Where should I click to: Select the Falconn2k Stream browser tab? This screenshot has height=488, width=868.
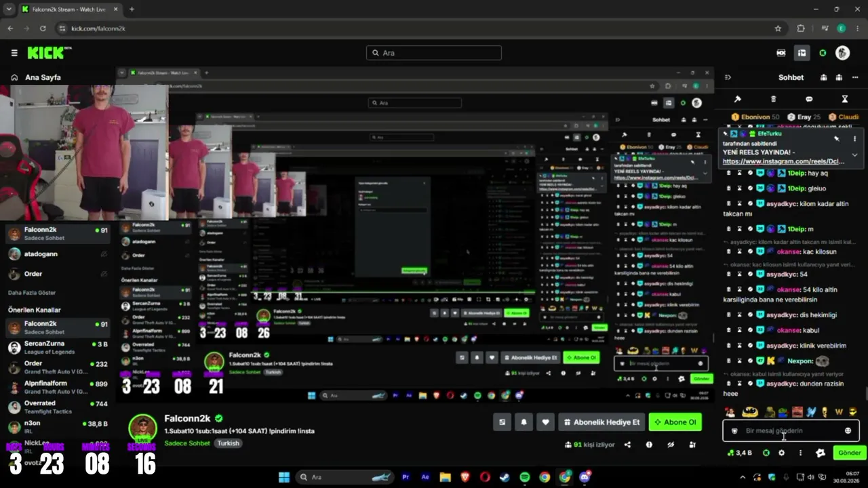(70, 9)
